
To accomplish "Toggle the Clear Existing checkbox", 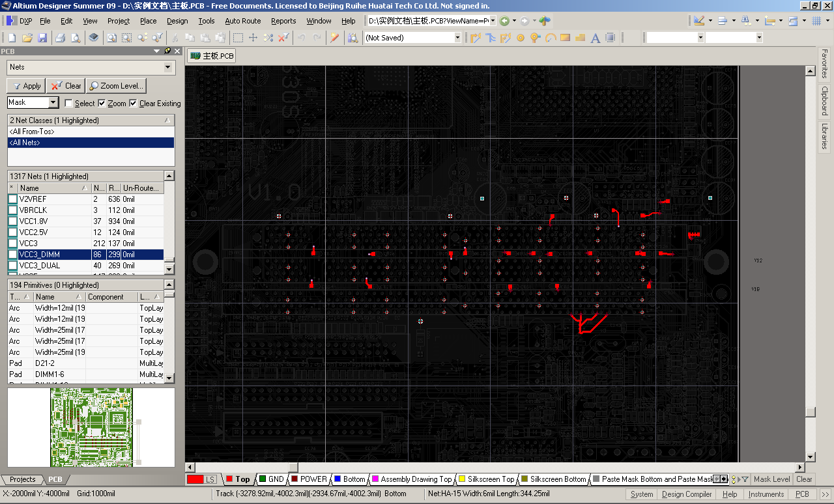I will 133,104.
